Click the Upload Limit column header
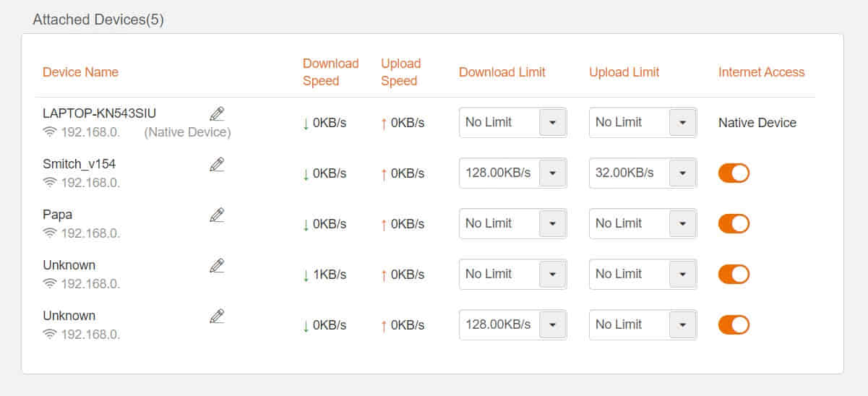Screen dimensions: 868x396 click(x=624, y=72)
